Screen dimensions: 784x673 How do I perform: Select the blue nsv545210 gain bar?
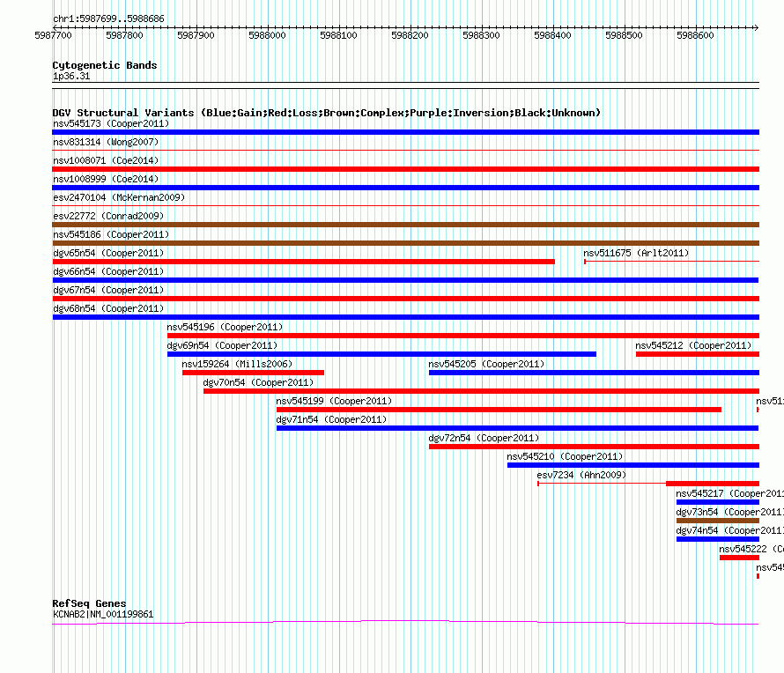click(x=633, y=465)
